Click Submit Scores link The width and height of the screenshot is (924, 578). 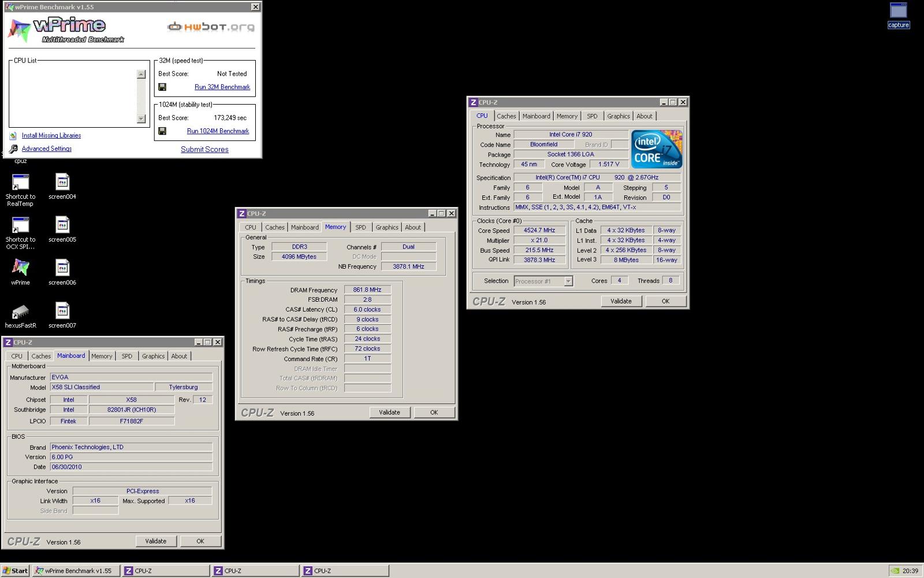pos(204,150)
